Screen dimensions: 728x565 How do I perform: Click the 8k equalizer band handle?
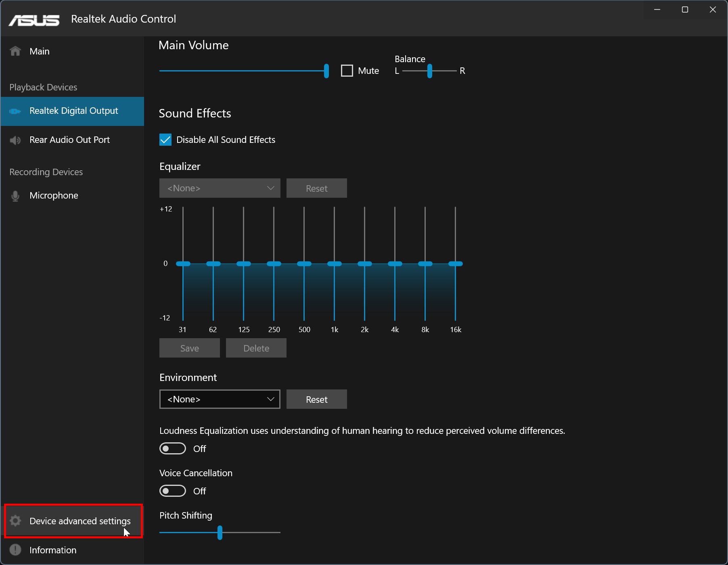coord(425,264)
